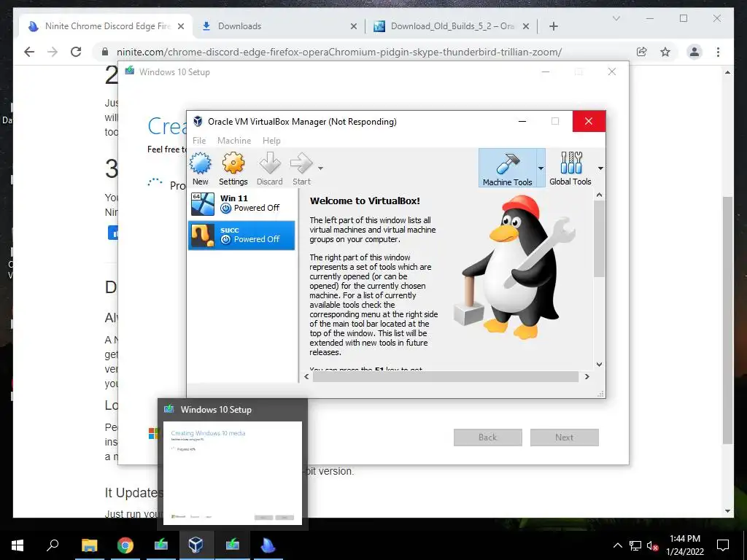Click the Ninite taskbar icon
The height and width of the screenshot is (560, 747).
268,545
